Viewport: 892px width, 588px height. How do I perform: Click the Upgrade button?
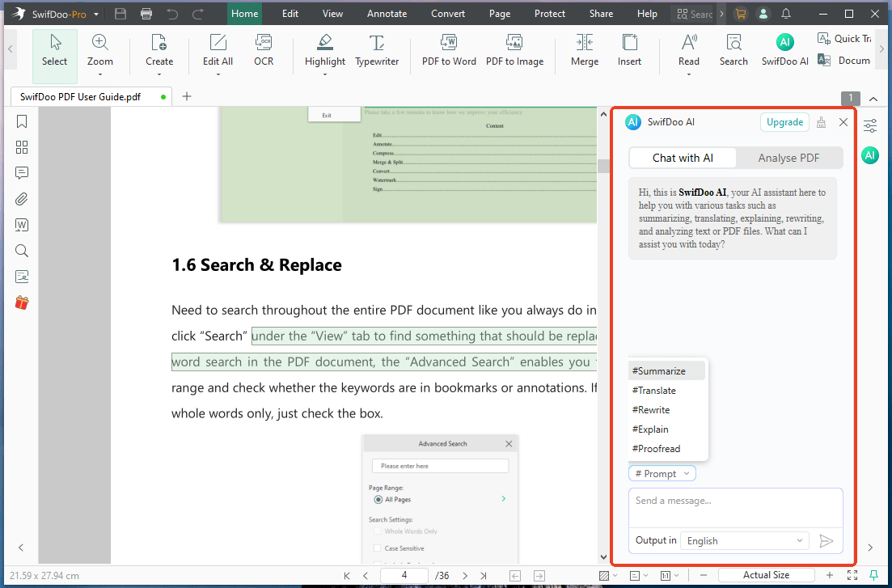tap(784, 121)
